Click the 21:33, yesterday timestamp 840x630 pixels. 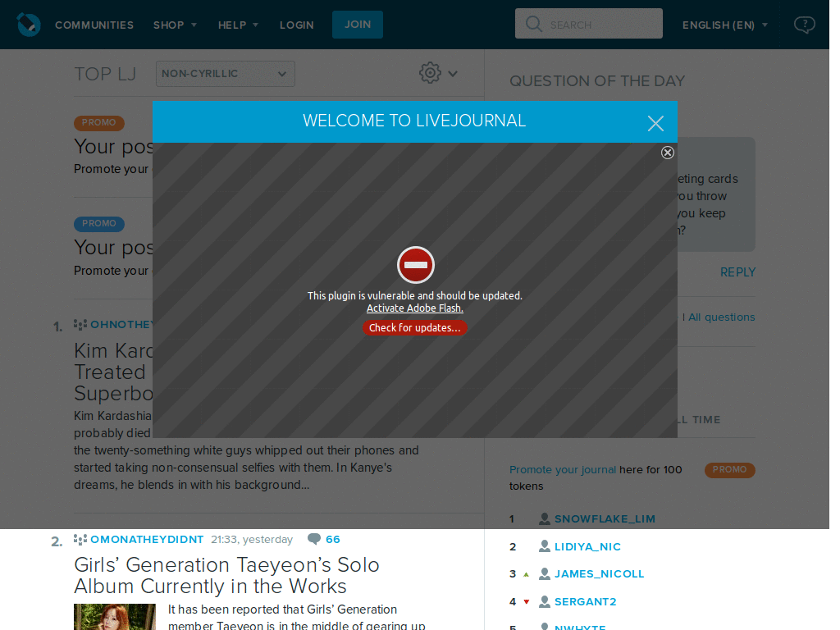pos(252,540)
